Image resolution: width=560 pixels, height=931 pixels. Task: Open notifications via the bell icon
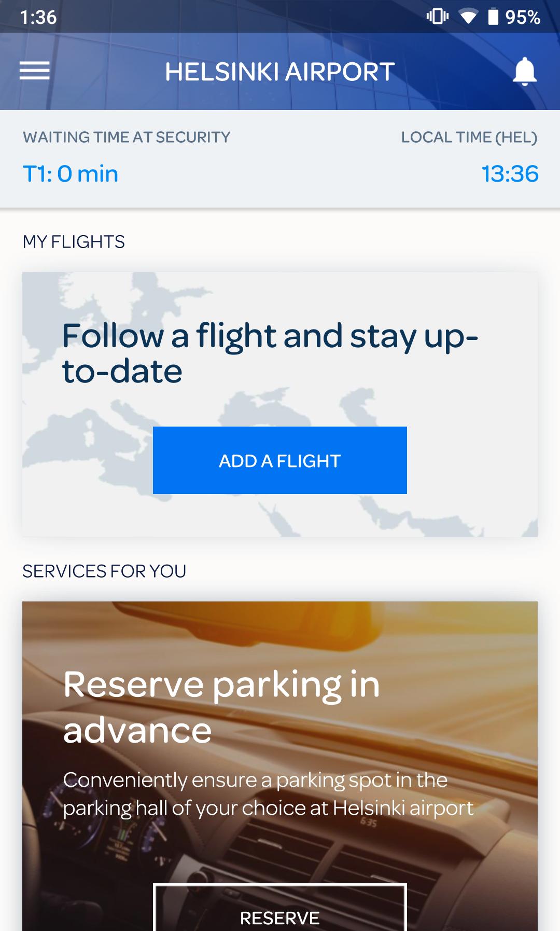(524, 71)
